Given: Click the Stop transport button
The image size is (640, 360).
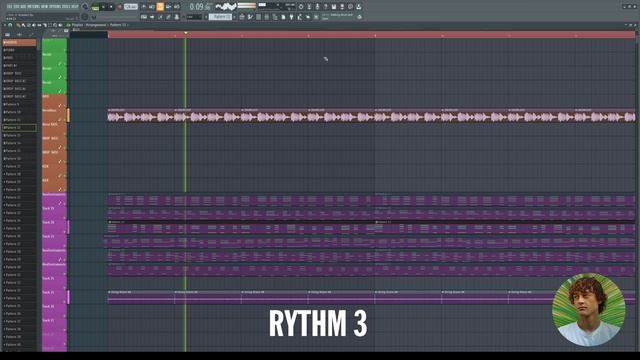Looking at the screenshot, I should [111, 7].
